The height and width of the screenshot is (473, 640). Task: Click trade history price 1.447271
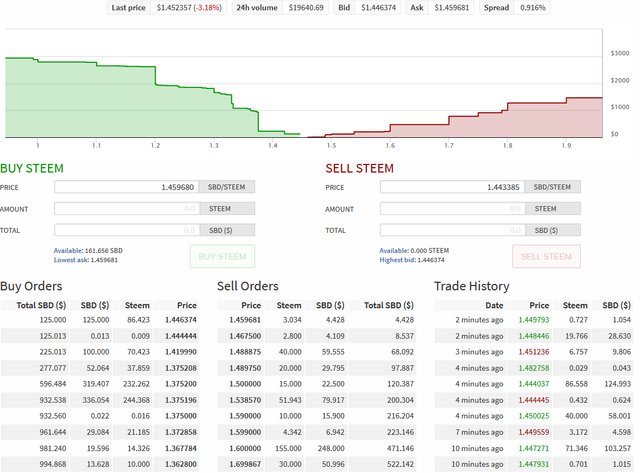(533, 448)
